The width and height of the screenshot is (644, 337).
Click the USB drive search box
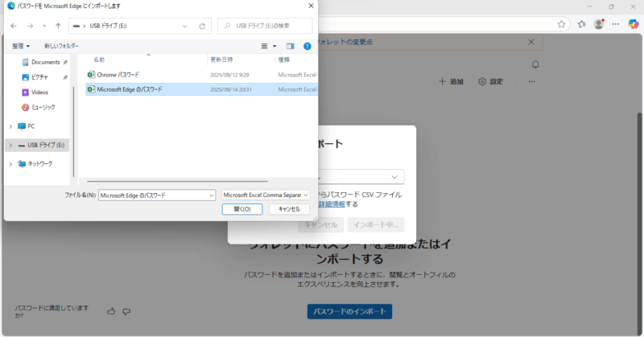click(x=265, y=26)
